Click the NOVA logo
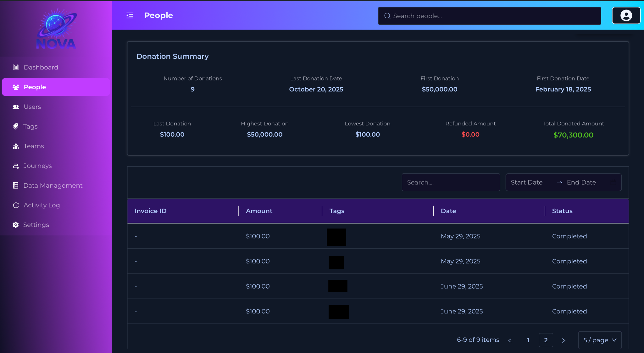 [x=56, y=29]
